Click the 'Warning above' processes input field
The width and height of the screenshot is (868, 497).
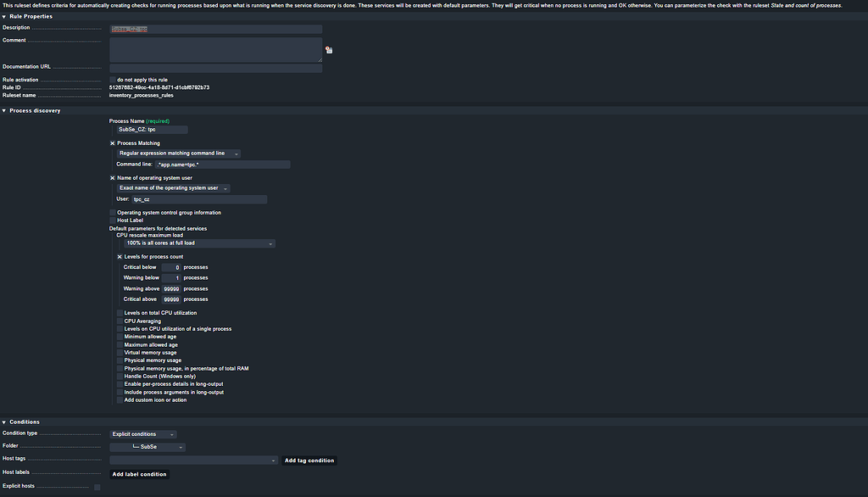(170, 288)
